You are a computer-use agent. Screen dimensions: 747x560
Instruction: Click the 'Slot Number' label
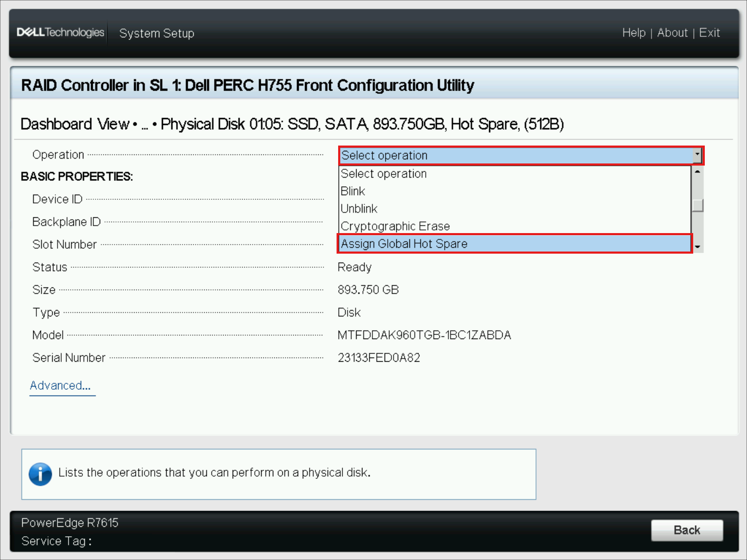[x=64, y=244]
